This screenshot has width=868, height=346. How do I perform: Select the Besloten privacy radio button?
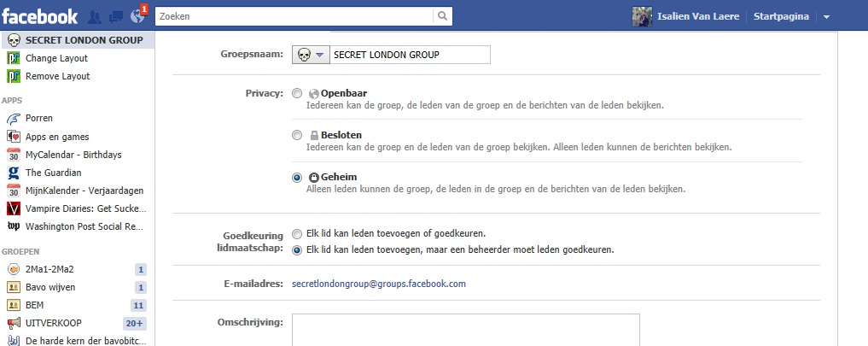point(296,135)
